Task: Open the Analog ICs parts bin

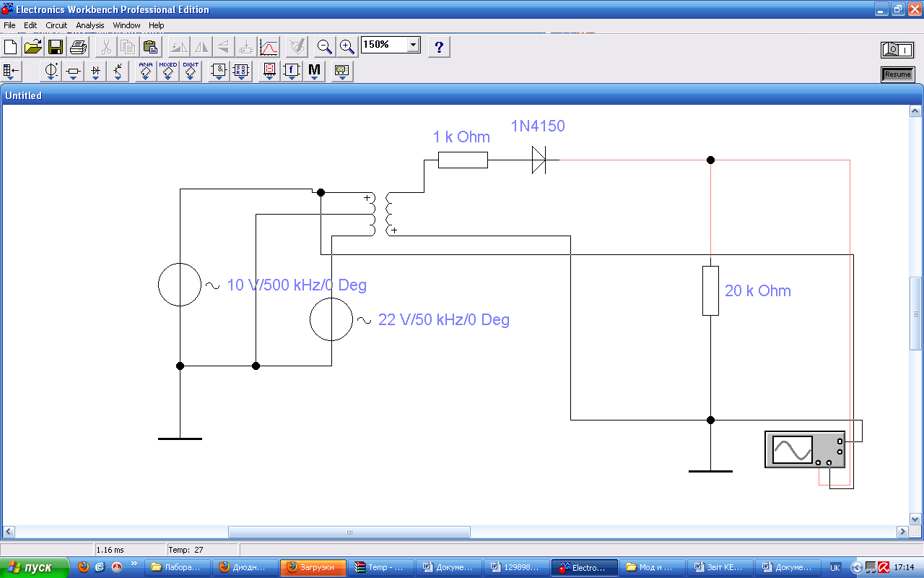Action: coord(146,72)
